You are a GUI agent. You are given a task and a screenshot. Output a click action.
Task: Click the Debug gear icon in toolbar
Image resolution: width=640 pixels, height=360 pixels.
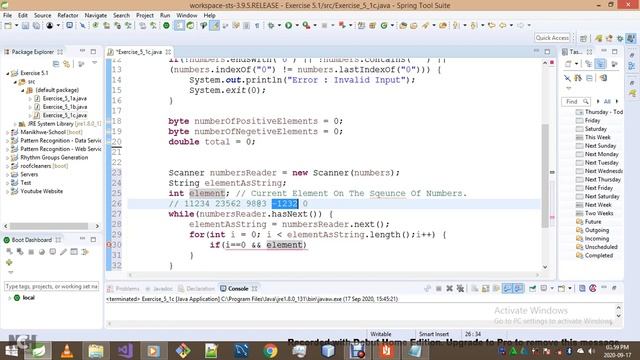271,26
